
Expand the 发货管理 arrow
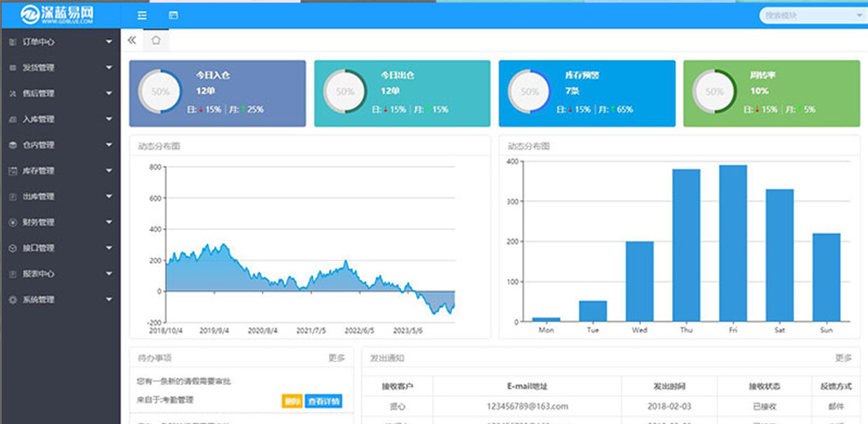[109, 68]
